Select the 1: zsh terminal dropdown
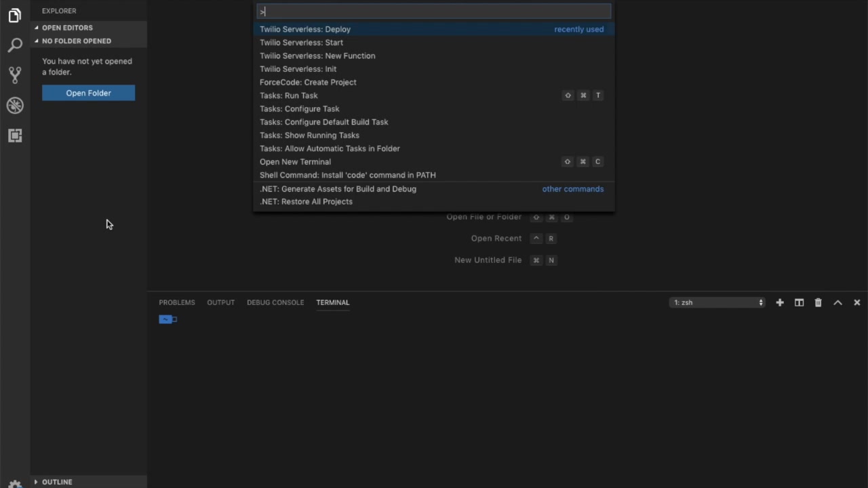868x488 pixels. click(717, 302)
